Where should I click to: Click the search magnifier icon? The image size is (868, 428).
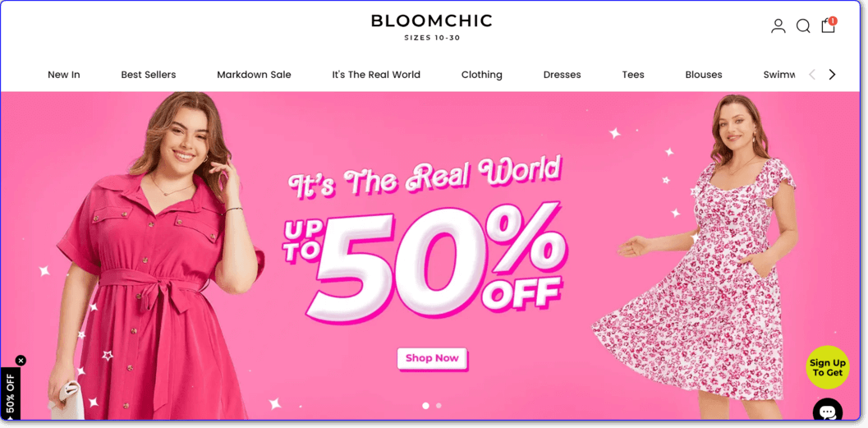[x=803, y=26]
